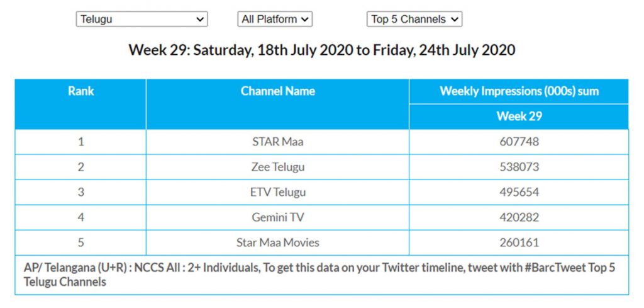644x308 pixels.
Task: Click the Week 29 date range heading
Action: (321, 50)
